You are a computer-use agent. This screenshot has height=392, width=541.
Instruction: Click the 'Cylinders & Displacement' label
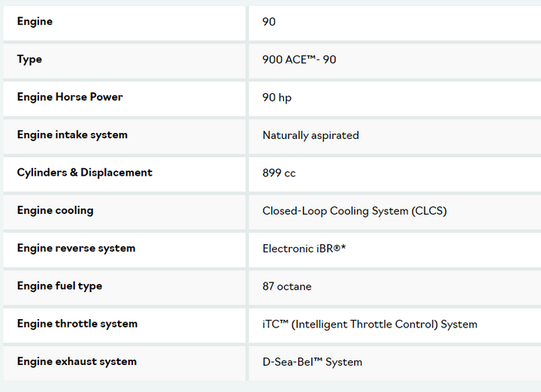point(84,173)
